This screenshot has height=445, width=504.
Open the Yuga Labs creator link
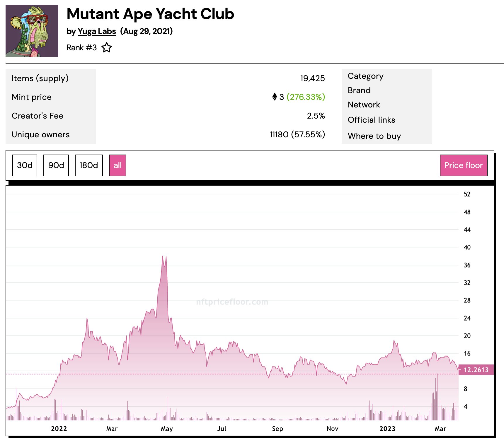tap(97, 31)
